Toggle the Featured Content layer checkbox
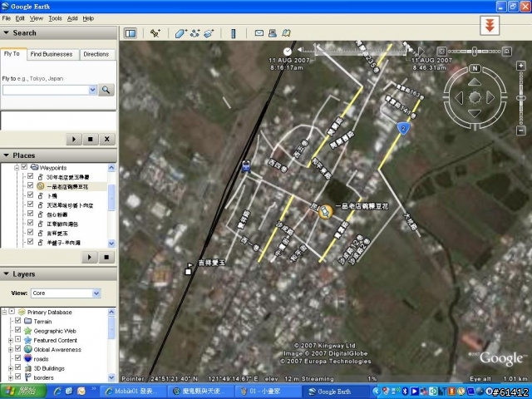 [18, 339]
